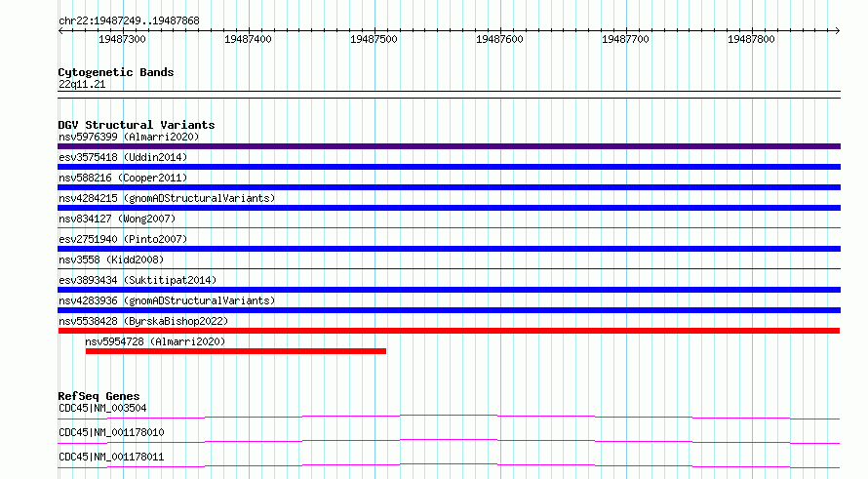
Task: Click the thin blue nsv3558 variant line
Action: click(449, 268)
